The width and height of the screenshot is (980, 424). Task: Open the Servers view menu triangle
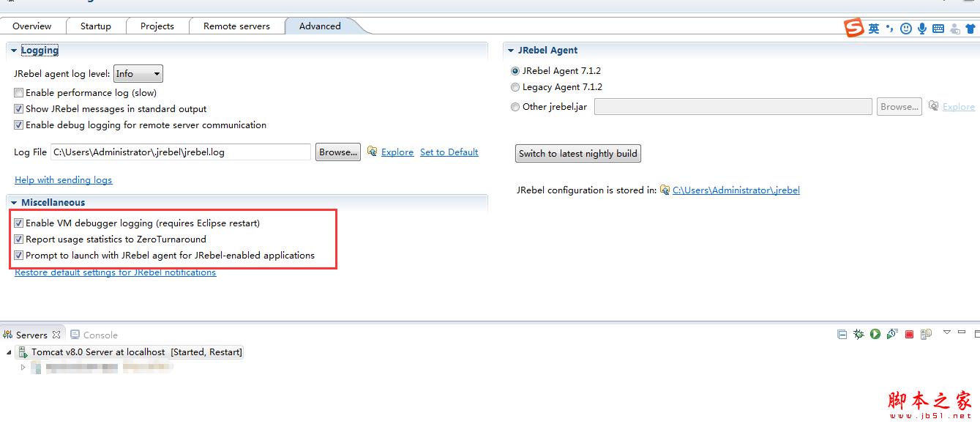click(x=946, y=332)
